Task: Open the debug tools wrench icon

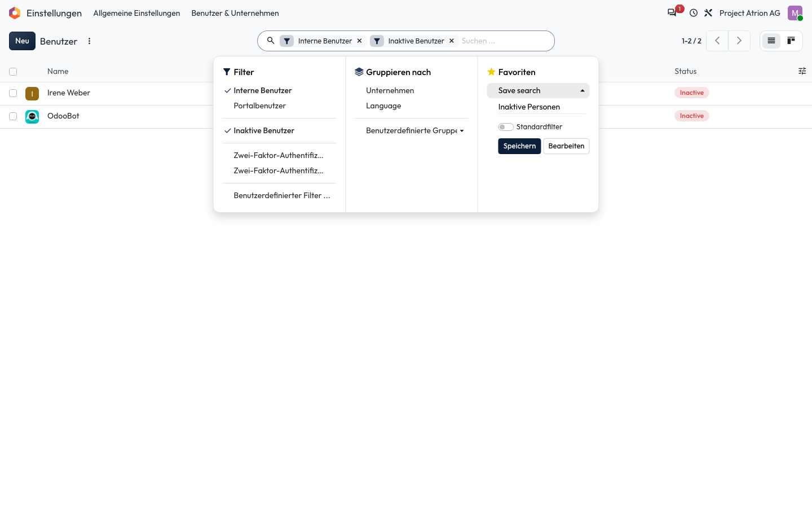Action: point(708,13)
